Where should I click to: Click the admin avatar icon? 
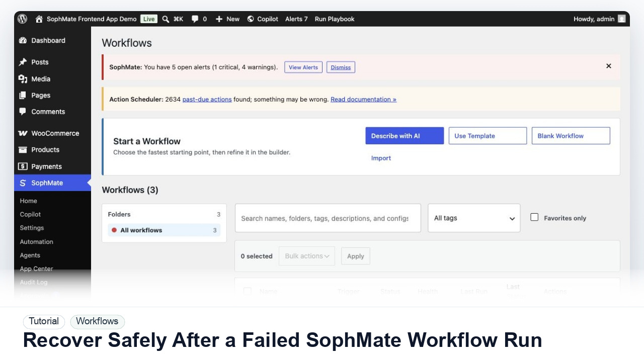tap(622, 19)
